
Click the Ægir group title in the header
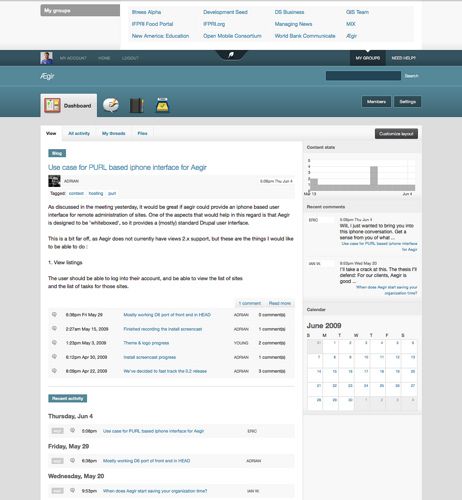coord(47,76)
